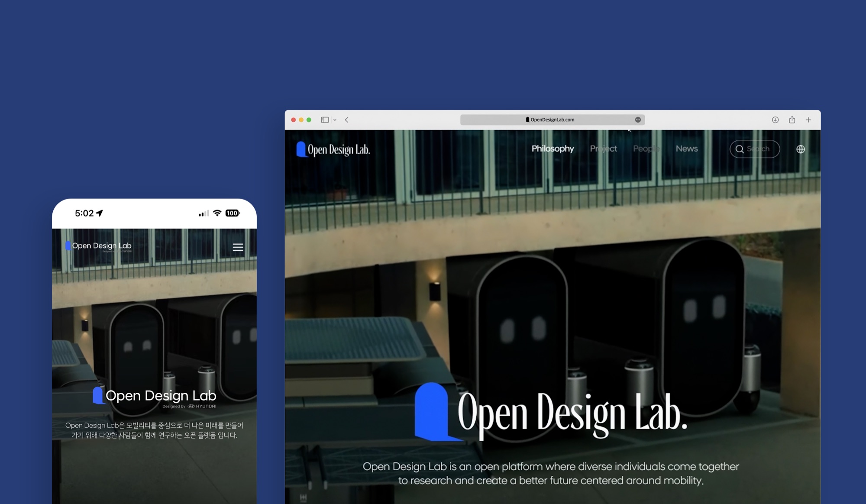Open the News menu item
Image resolution: width=866 pixels, height=504 pixels.
687,149
